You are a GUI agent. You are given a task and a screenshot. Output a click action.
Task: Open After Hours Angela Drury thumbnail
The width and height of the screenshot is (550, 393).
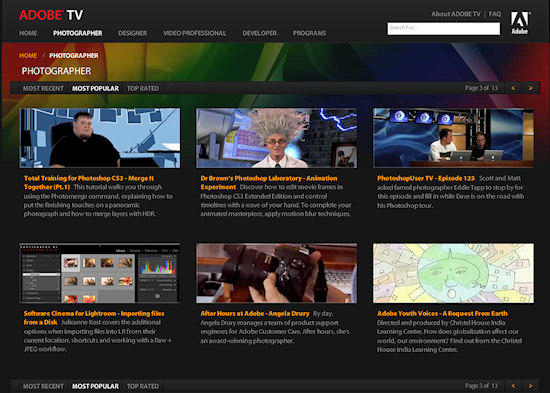tap(277, 273)
